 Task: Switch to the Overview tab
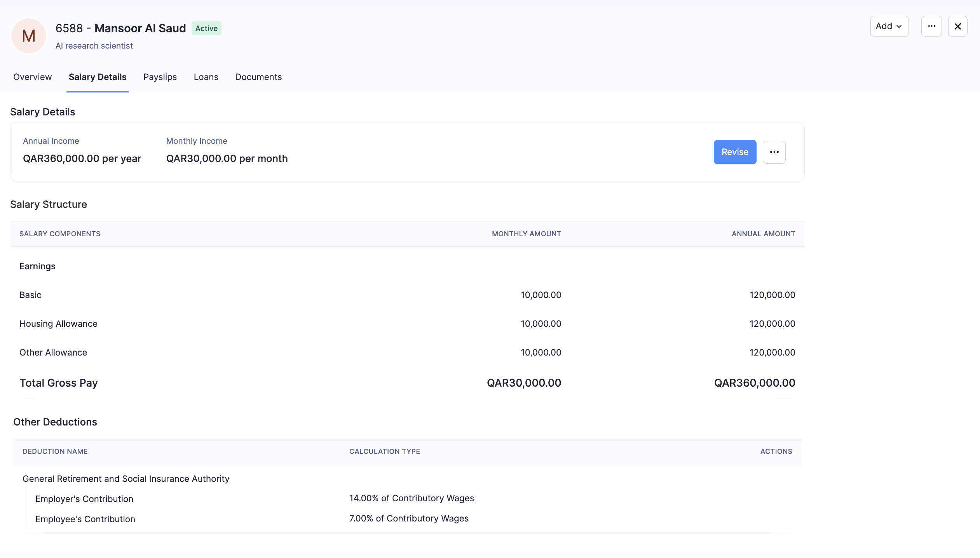[x=32, y=77]
